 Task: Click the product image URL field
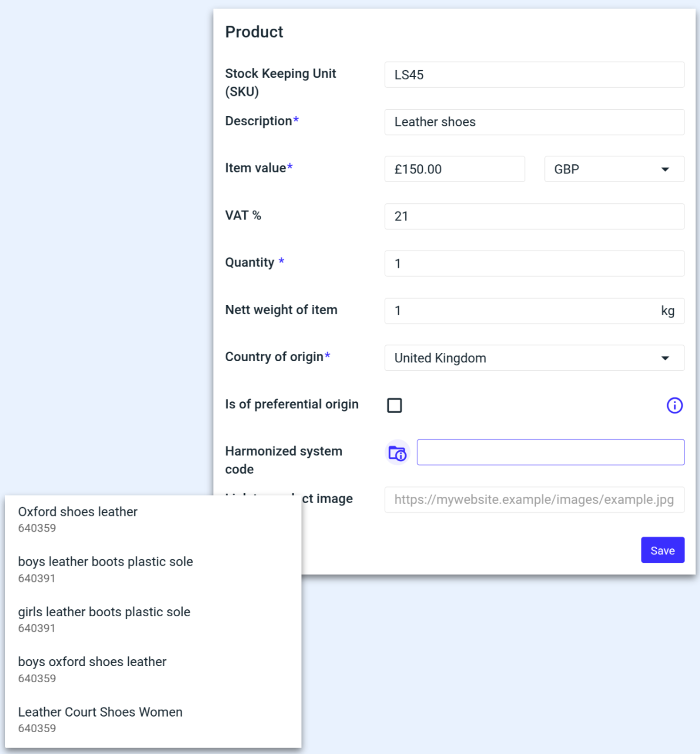click(x=533, y=500)
